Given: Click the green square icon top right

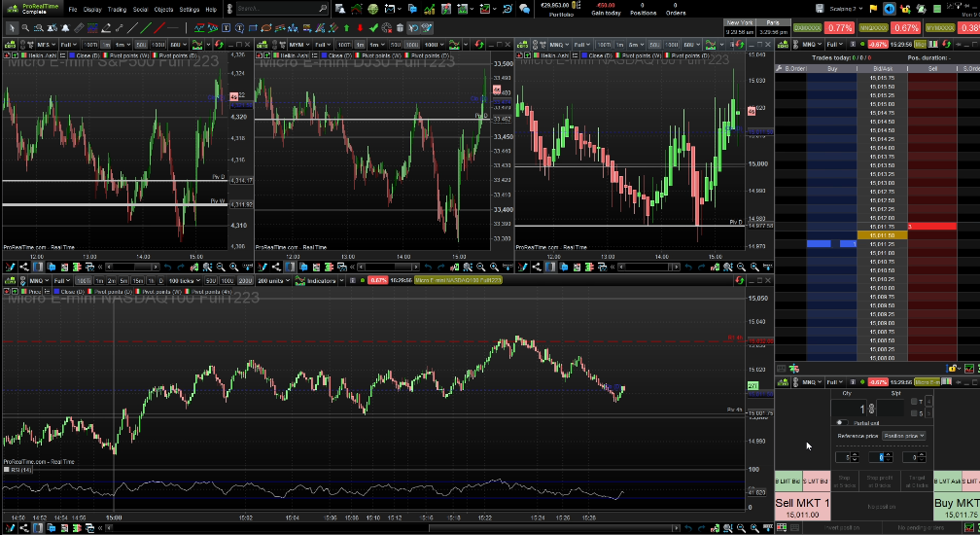Looking at the screenshot, I should pyautogui.click(x=937, y=9).
